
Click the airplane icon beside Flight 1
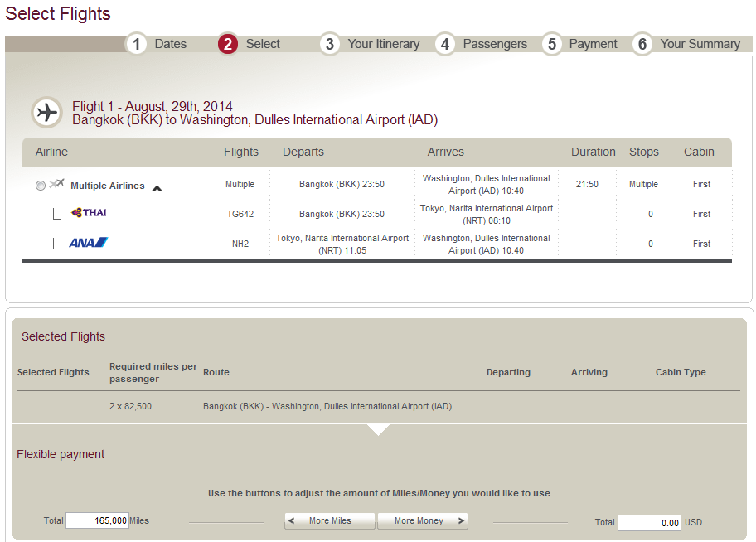pyautogui.click(x=46, y=113)
